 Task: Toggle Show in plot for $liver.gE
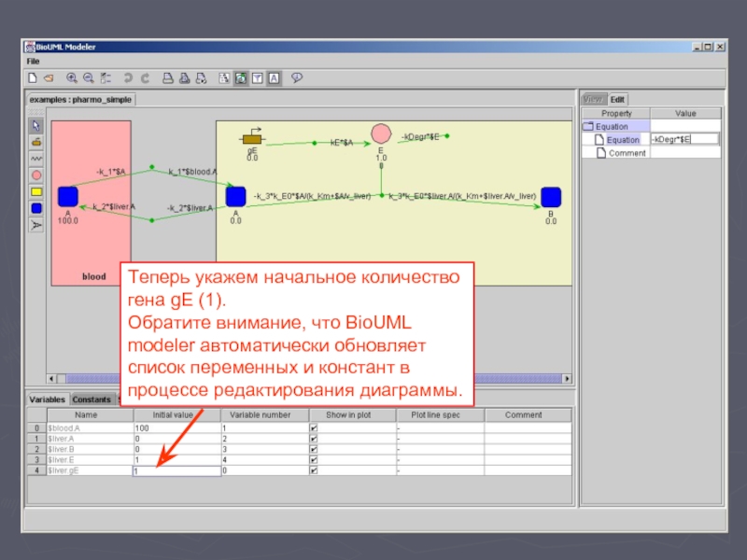tap(313, 471)
